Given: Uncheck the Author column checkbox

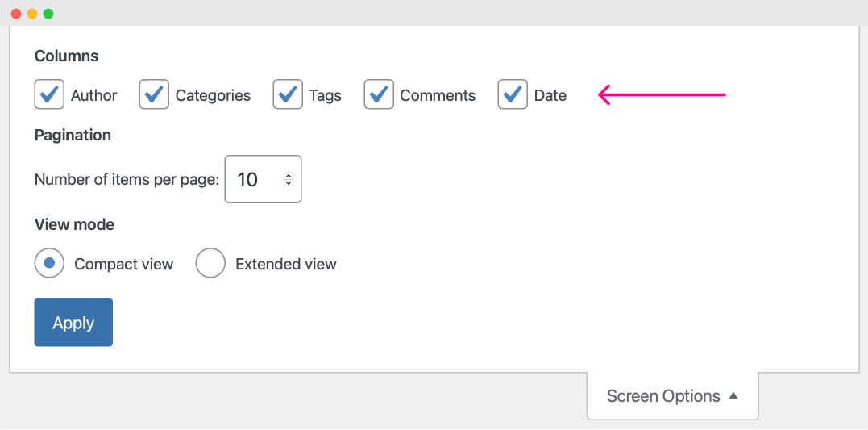Looking at the screenshot, I should click(49, 94).
